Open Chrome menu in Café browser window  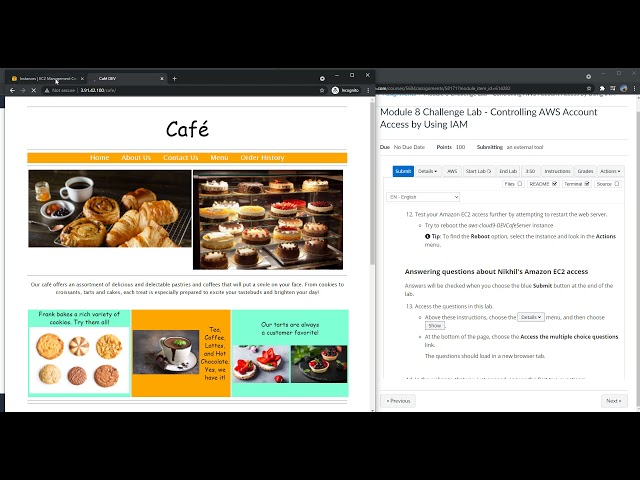coord(368,90)
